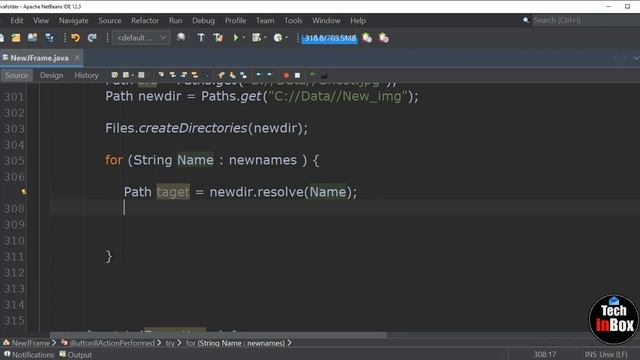Viewport: 640px width, 360px height.
Task: Open the Output window
Action: coord(76,355)
